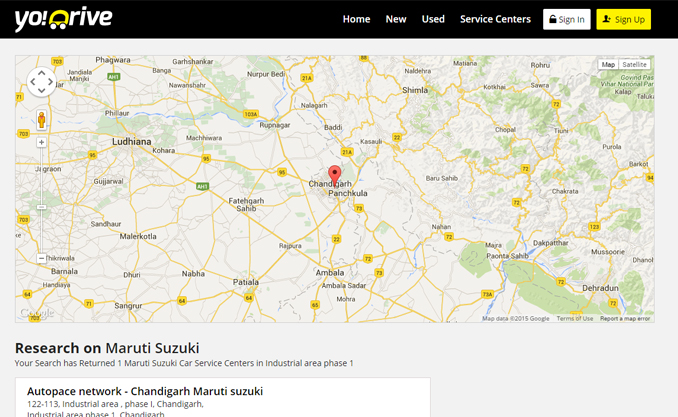This screenshot has width=678, height=417.
Task: Click the Research on Maruti Suzuki heading
Action: point(107,348)
